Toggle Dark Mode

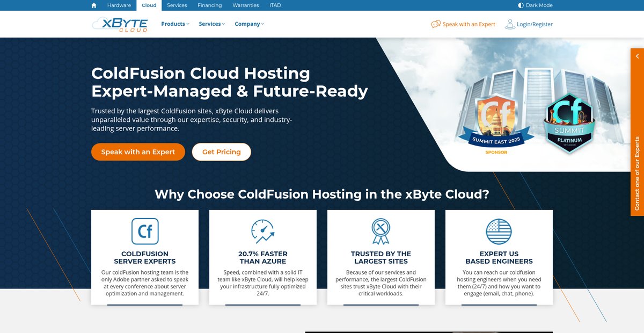point(535,5)
